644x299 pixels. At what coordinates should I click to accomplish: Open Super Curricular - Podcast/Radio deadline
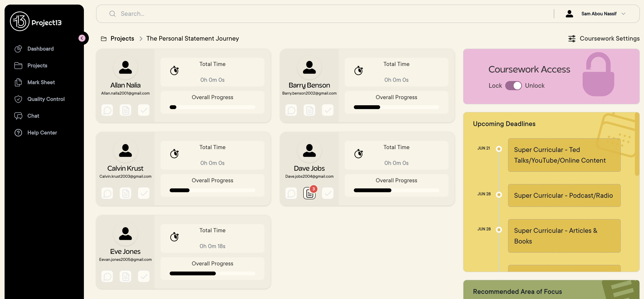pos(564,195)
